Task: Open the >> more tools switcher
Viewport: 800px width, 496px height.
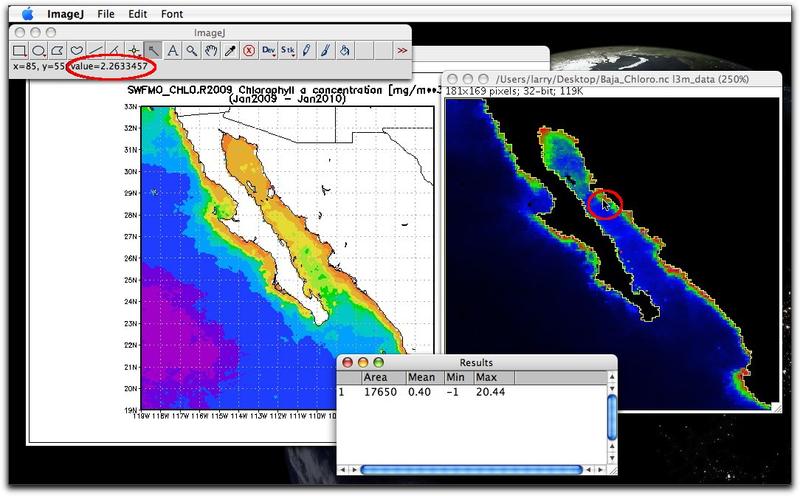Action: [402, 51]
